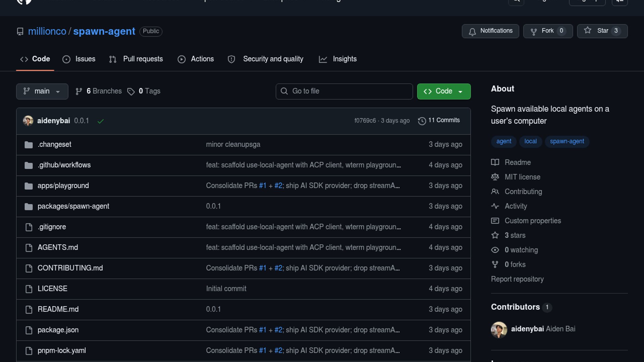Image resolution: width=644 pixels, height=362 pixels.
Task: Open the Activity link in About
Action: click(x=516, y=206)
